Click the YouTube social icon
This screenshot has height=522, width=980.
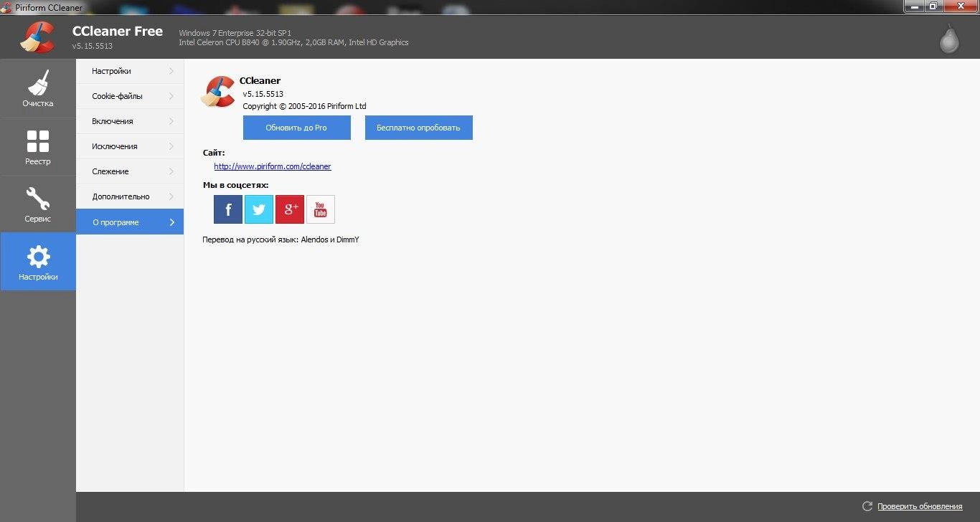321,209
